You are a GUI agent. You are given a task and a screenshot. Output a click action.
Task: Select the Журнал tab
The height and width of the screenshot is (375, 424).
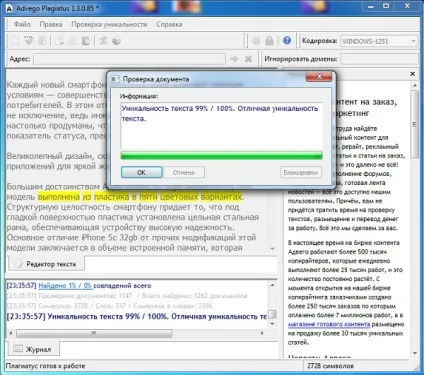(32, 349)
